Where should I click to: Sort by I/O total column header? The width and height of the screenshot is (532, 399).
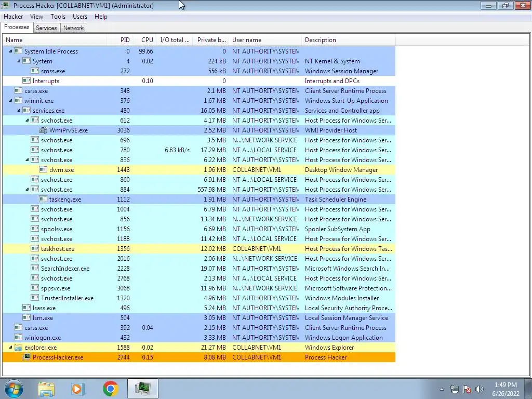175,39
